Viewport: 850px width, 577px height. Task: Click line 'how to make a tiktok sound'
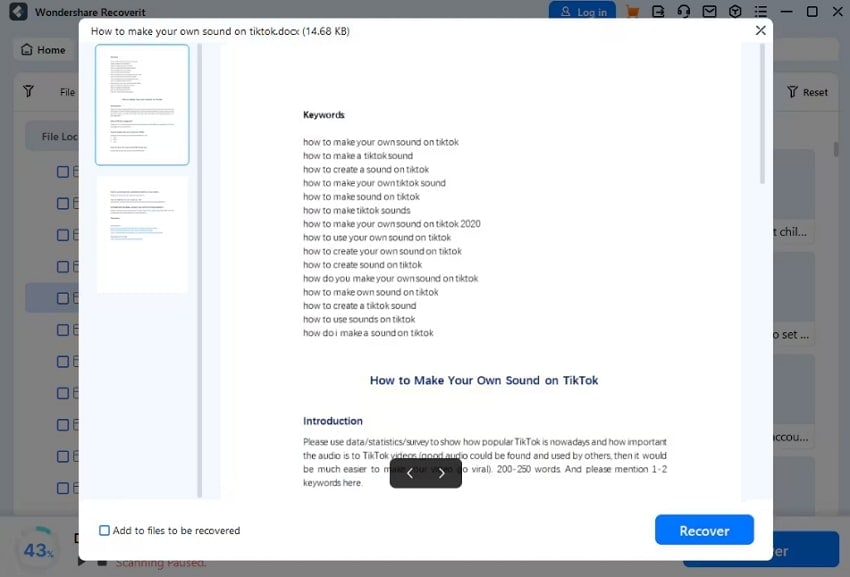pos(358,156)
